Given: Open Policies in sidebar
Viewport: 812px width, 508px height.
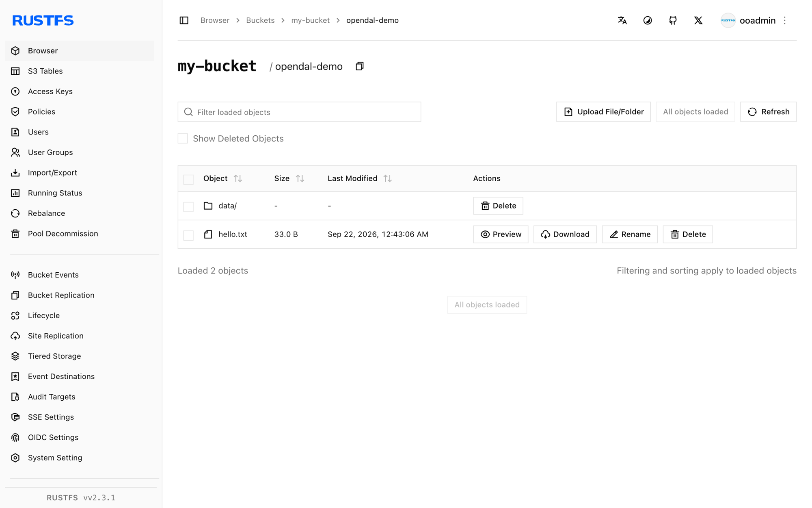Looking at the screenshot, I should [x=80, y=112].
